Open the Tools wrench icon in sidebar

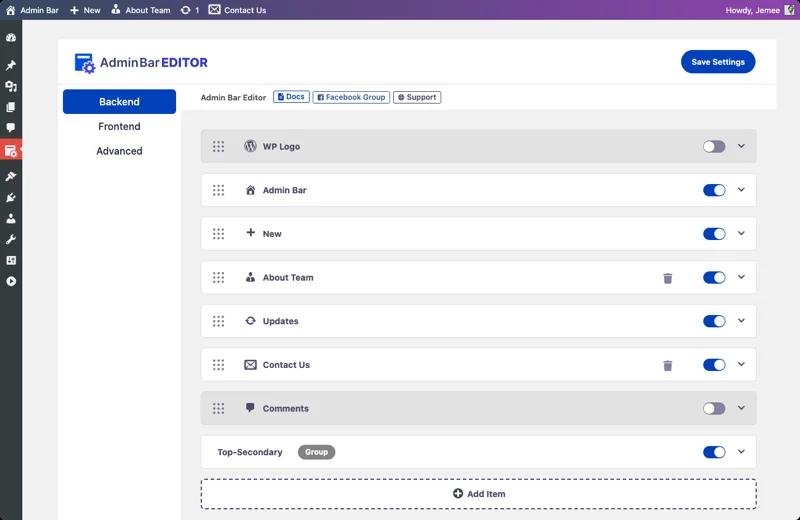[11, 240]
